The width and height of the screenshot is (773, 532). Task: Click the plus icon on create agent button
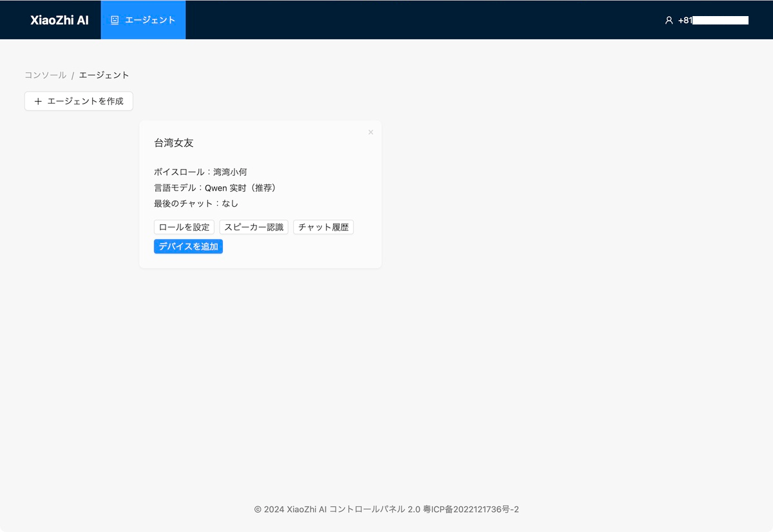tap(38, 101)
